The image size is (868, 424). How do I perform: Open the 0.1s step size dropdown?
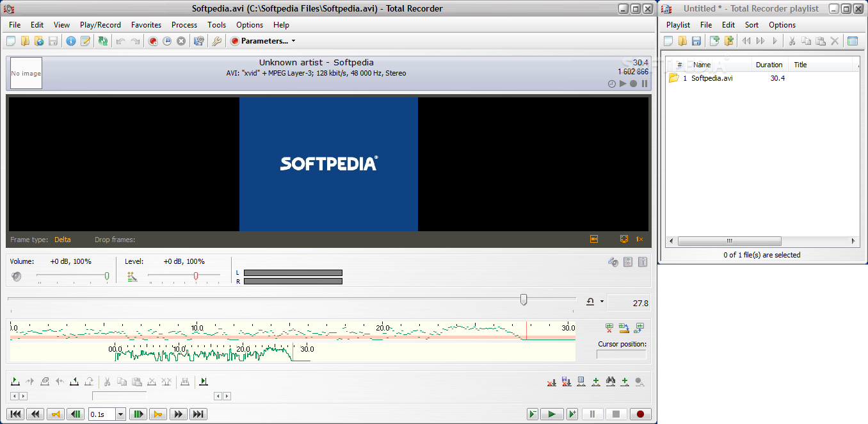[x=120, y=414]
